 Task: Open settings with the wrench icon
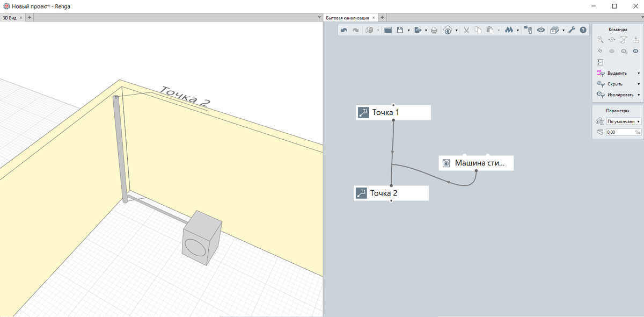572,30
